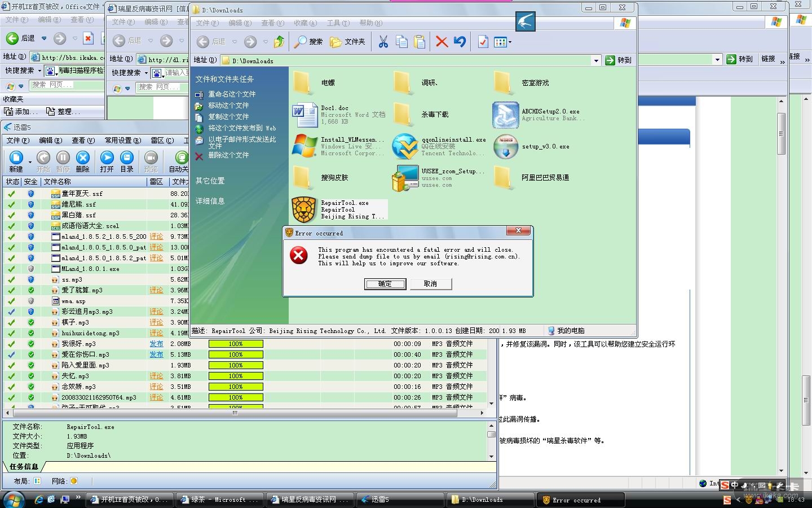Open the 雷区(C) menu in Xunlei
The width and height of the screenshot is (812, 508).
click(x=162, y=141)
